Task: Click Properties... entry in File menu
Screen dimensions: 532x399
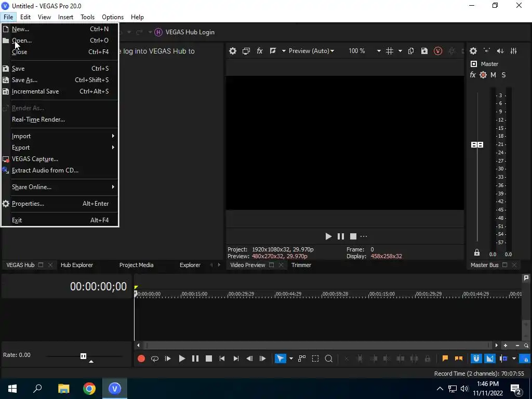Action: 60,204
